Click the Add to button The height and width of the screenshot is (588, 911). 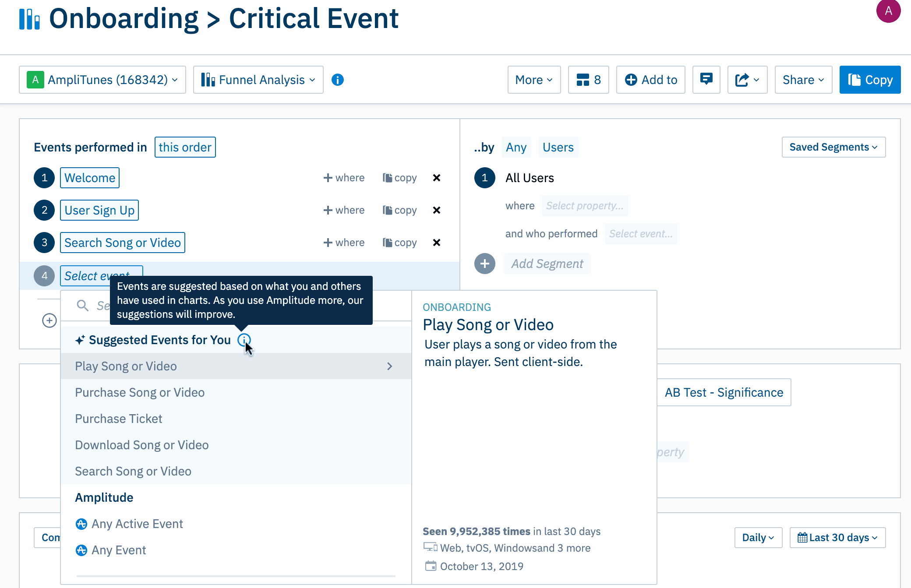[x=650, y=80]
